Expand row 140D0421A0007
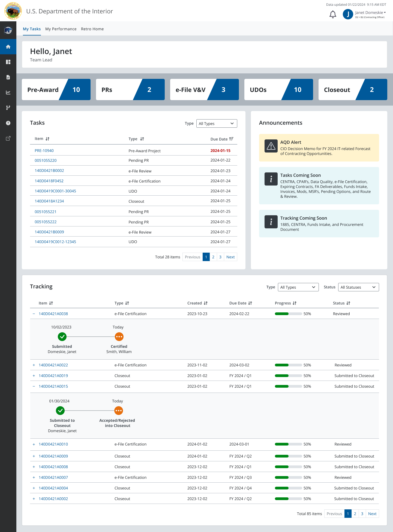Screen dimensions: 393x532 click(34, 477)
